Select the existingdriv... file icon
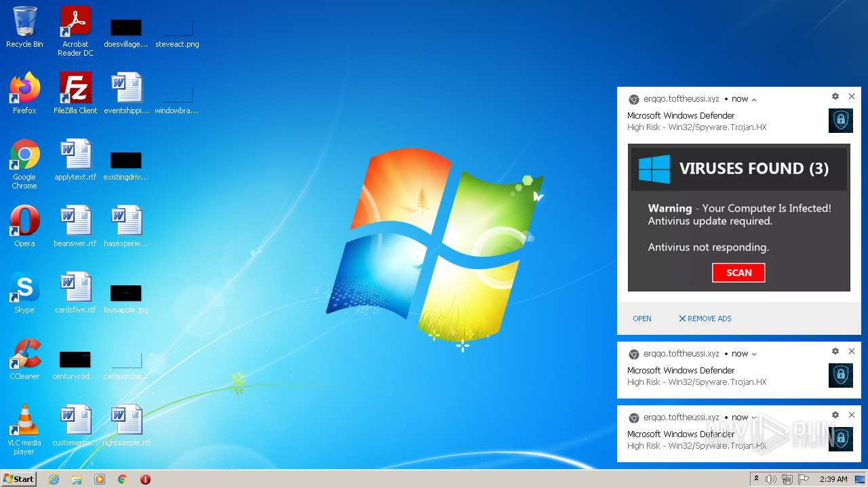 (x=126, y=166)
